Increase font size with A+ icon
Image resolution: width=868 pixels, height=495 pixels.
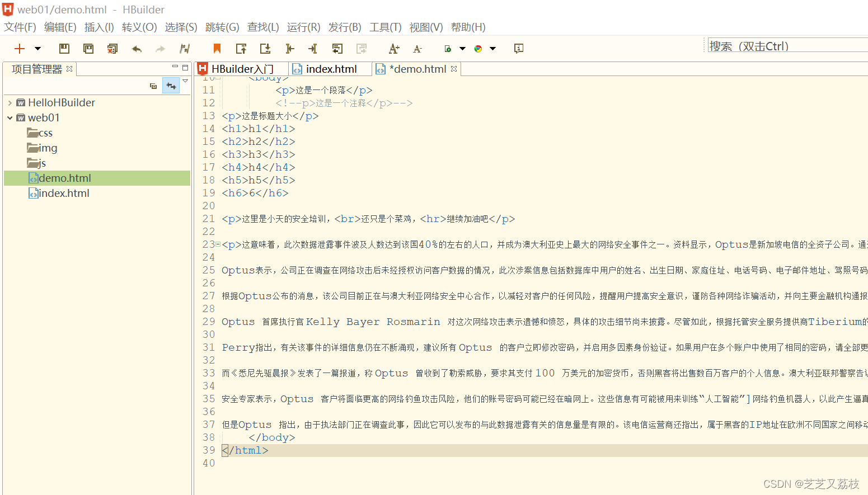394,49
